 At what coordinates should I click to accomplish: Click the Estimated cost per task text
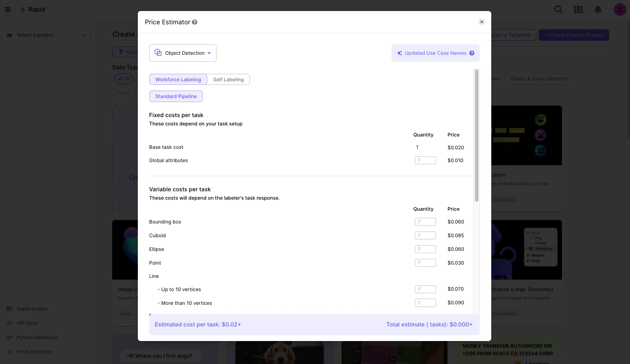(198, 324)
